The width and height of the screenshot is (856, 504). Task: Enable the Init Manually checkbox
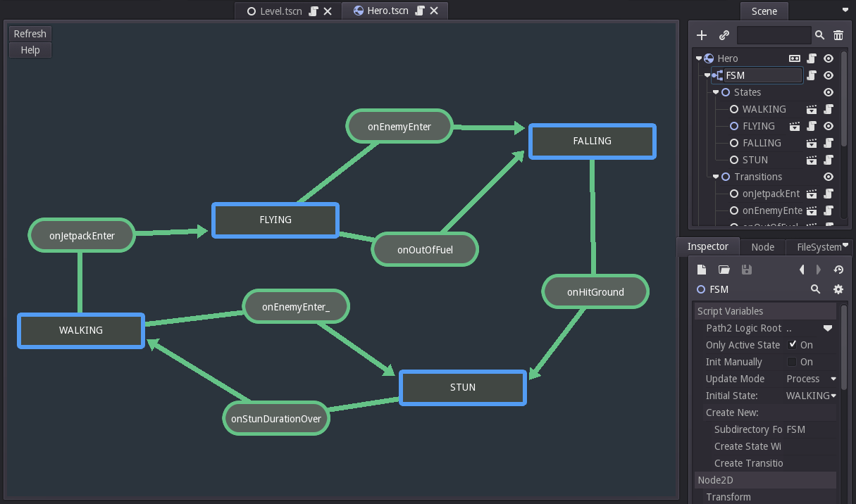[x=793, y=362]
